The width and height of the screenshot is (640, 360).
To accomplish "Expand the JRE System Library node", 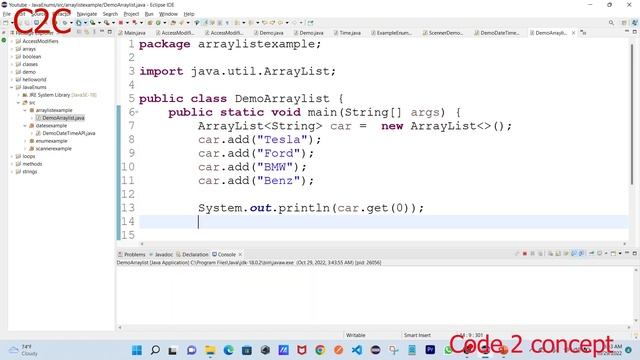I will pos(18,95).
